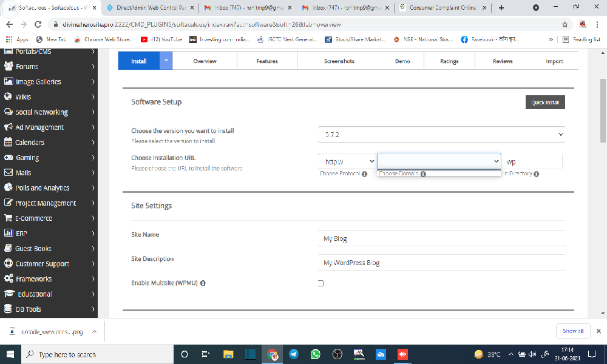Enable Multisite (WPMU) checkbox
Image resolution: width=607 pixels, height=364 pixels.
pyautogui.click(x=320, y=283)
